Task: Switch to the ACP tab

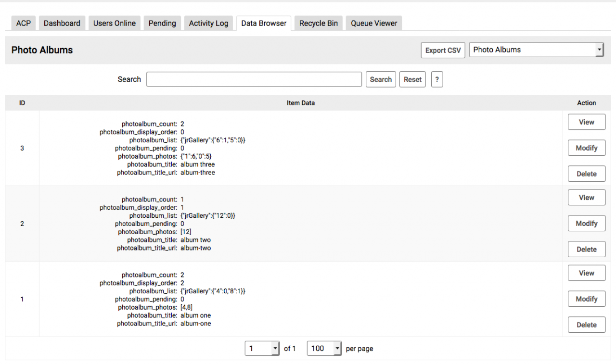Action: click(23, 23)
